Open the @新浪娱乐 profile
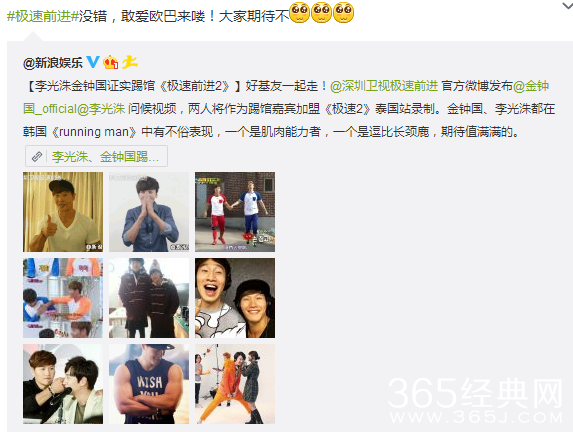 pyautogui.click(x=53, y=63)
